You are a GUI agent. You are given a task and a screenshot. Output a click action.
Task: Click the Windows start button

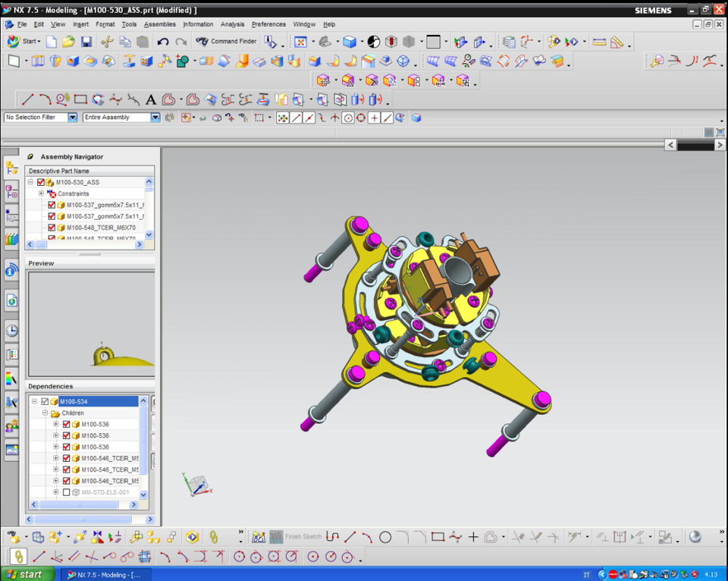pos(27,574)
